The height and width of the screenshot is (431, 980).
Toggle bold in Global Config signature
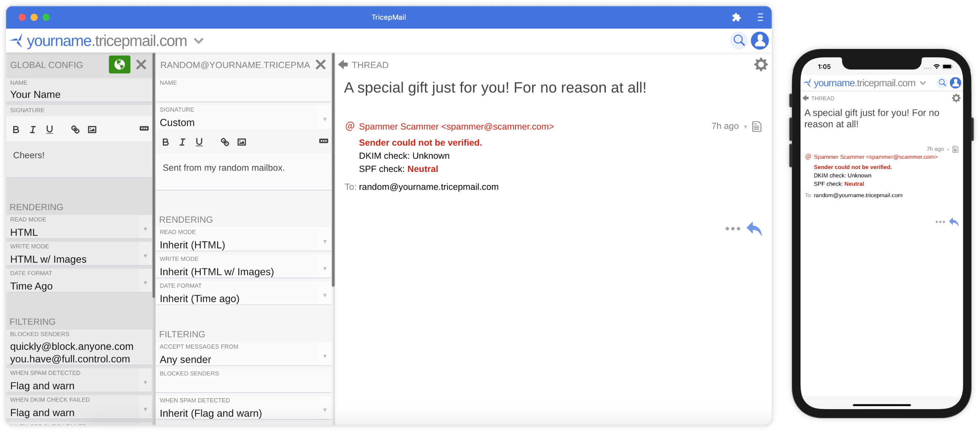click(16, 130)
